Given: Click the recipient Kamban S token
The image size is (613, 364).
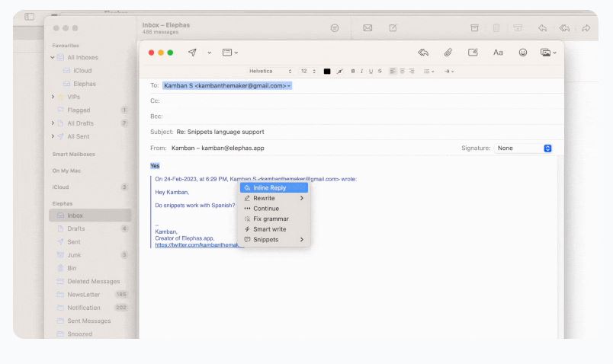Looking at the screenshot, I should coord(227,85).
